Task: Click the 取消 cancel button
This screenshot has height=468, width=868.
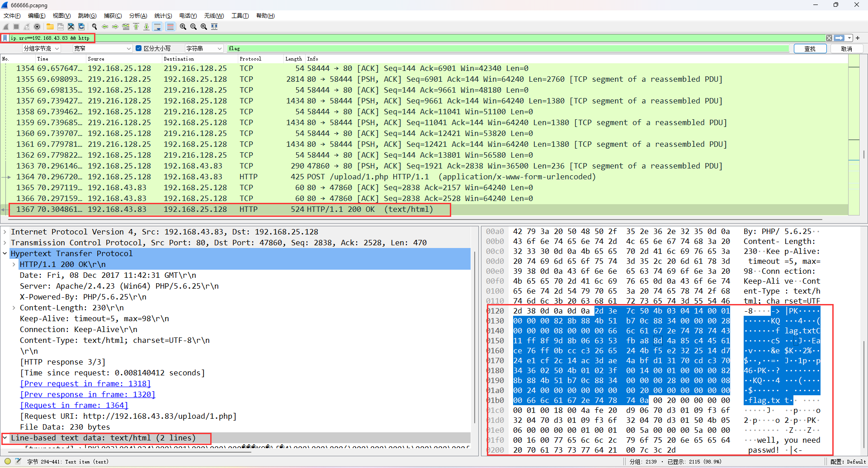Action: 847,49
